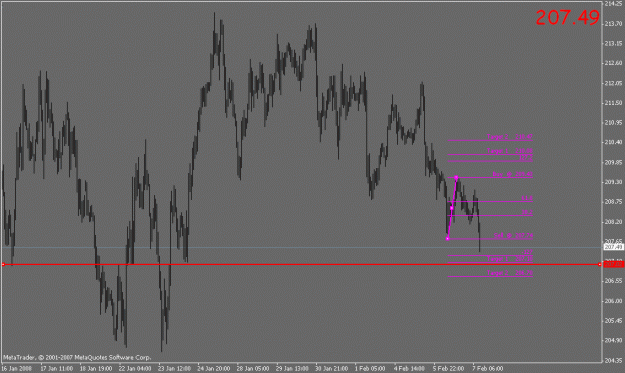Select the middle magenta anchor on trend line

click(x=452, y=208)
